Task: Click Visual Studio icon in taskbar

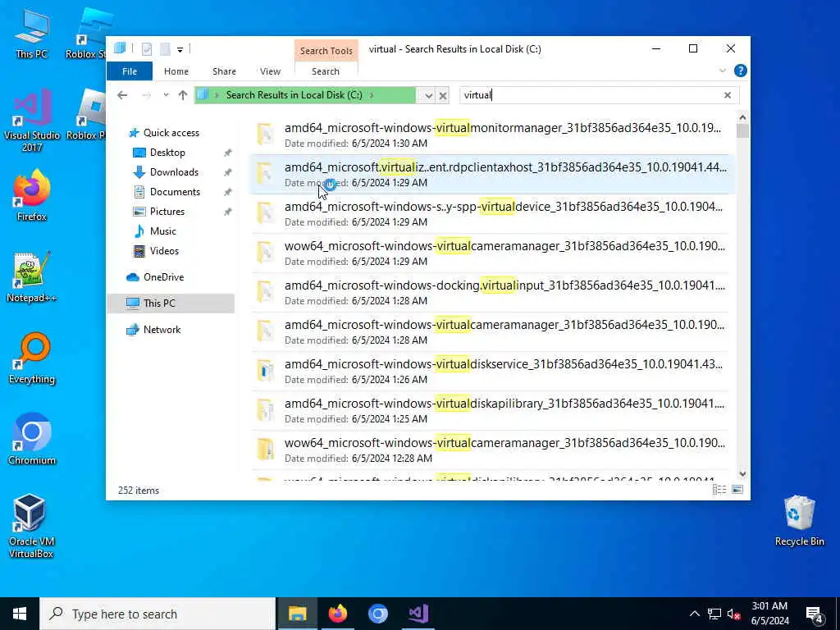Action: 418,614
